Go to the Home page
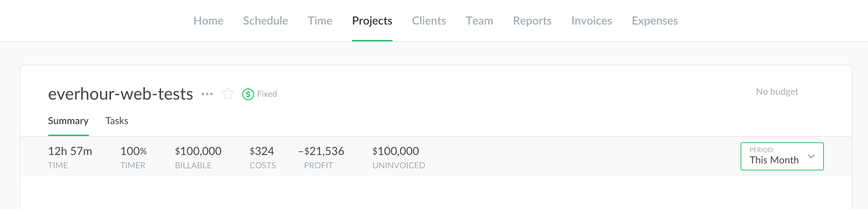Viewport: 868px width, 209px height. click(209, 21)
